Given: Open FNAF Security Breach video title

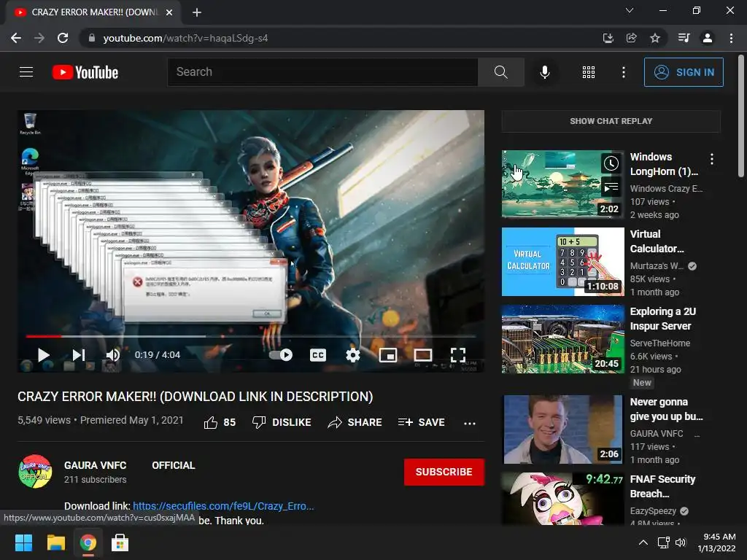Looking at the screenshot, I should pos(662,486).
